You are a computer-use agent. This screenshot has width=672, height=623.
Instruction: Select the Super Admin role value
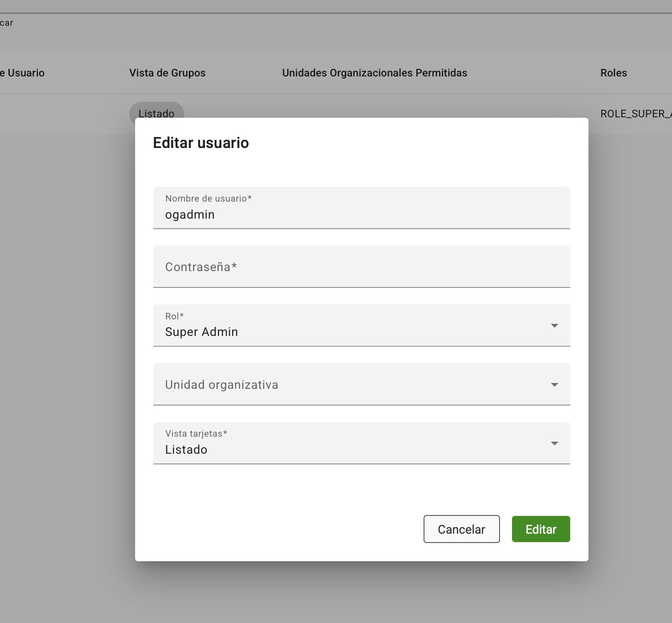[x=201, y=332]
